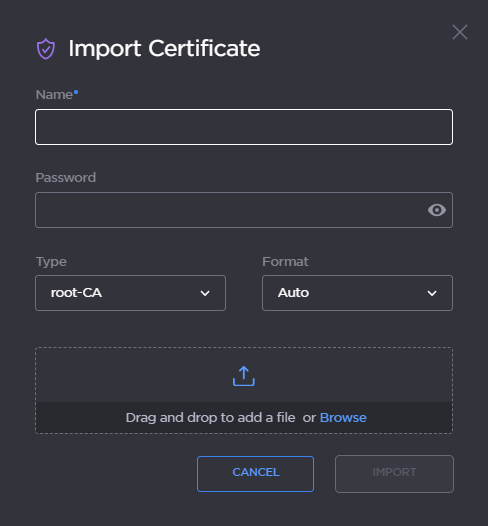The width and height of the screenshot is (488, 526).
Task: Click the IMPORT button
Action: pos(394,474)
